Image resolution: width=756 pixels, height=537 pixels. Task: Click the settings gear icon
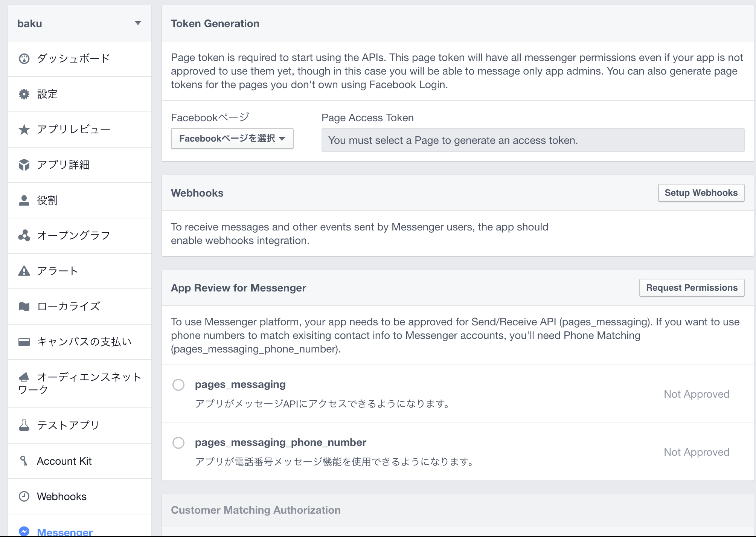click(24, 94)
